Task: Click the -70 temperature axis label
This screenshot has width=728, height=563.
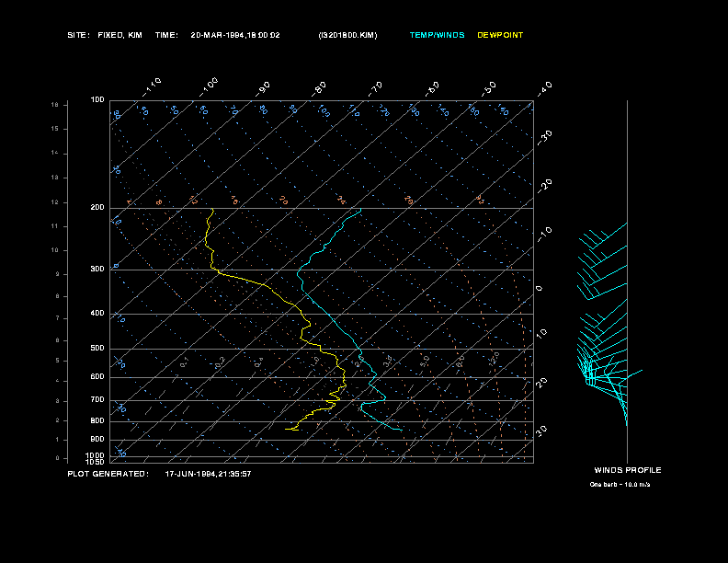Action: (376, 88)
